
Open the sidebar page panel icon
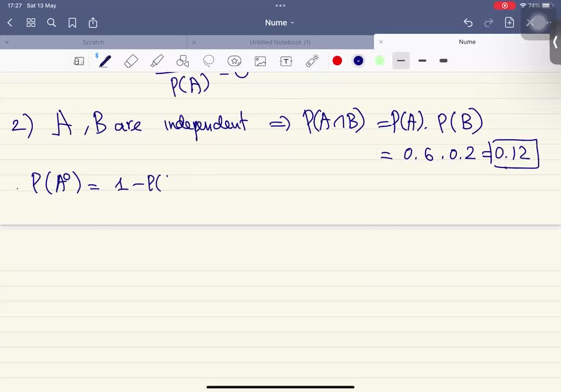pyautogui.click(x=79, y=61)
